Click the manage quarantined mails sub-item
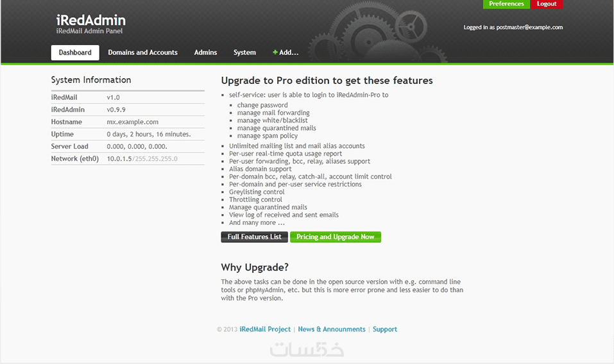Screen dimensions: 614x364 point(277,128)
